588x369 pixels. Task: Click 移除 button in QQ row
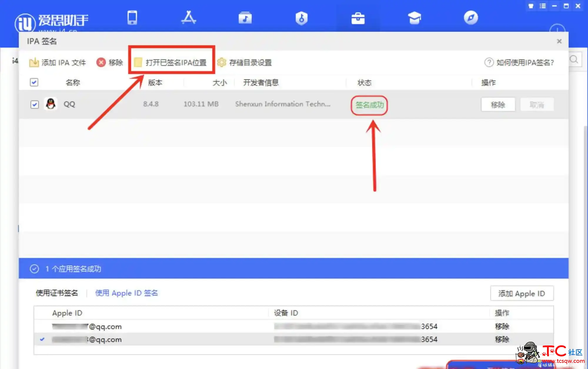[x=498, y=105]
